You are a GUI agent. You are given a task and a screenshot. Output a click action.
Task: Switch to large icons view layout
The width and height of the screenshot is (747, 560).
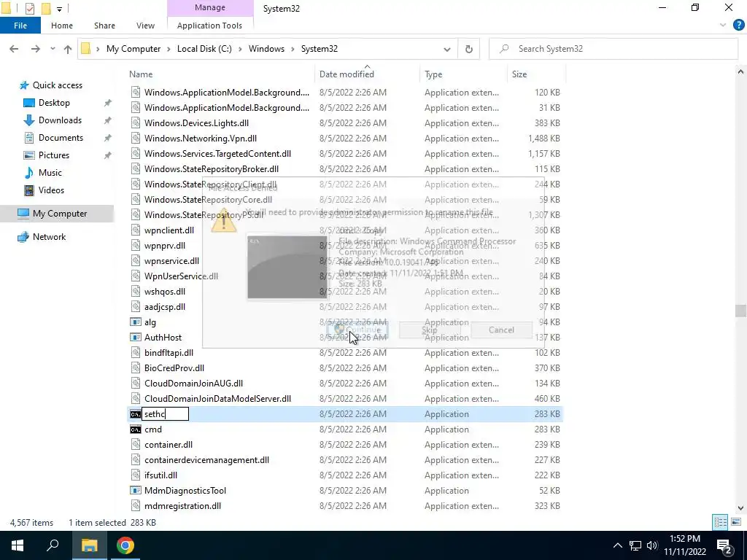[736, 522]
